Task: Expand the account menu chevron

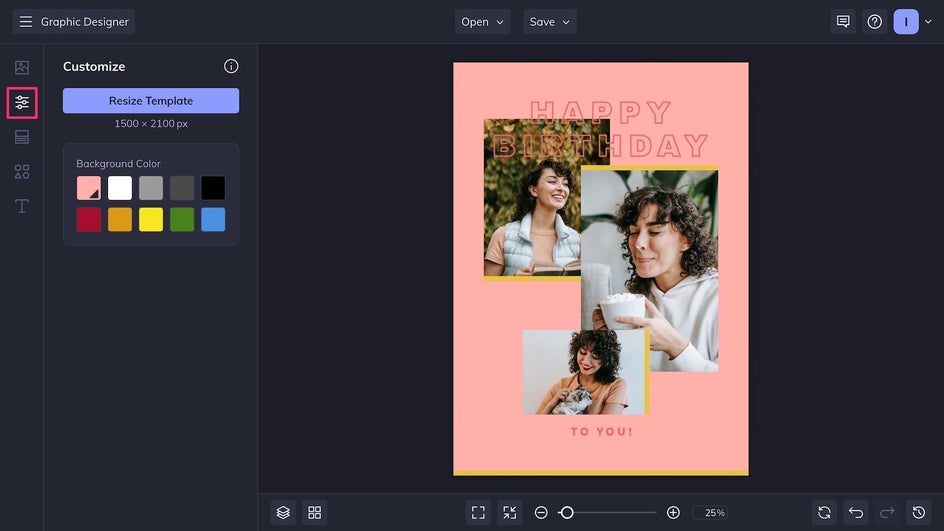Action: pos(928,22)
